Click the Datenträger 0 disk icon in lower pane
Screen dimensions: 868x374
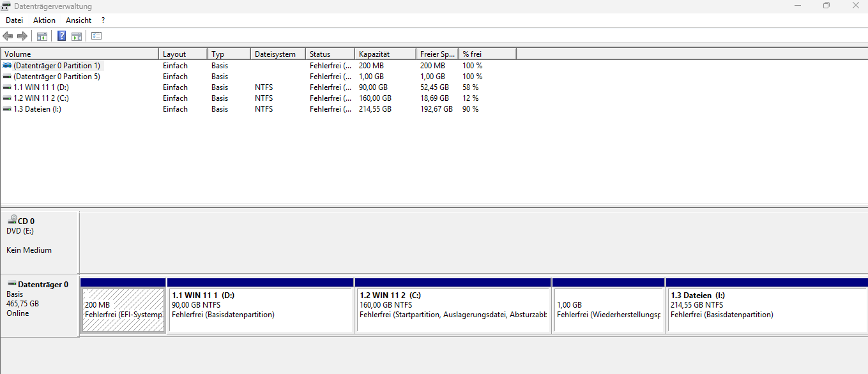point(11,284)
